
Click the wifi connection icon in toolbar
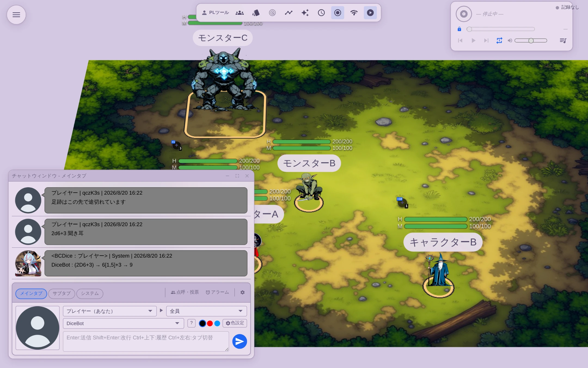(354, 13)
